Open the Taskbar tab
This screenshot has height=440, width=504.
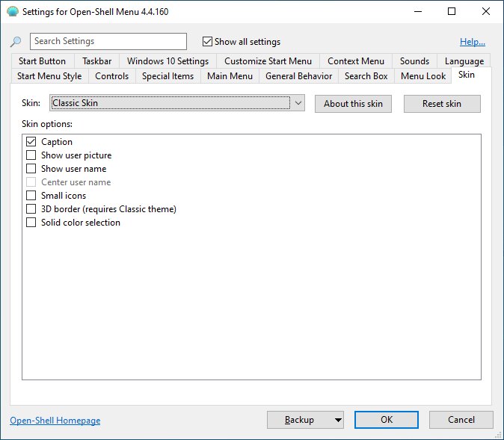96,61
